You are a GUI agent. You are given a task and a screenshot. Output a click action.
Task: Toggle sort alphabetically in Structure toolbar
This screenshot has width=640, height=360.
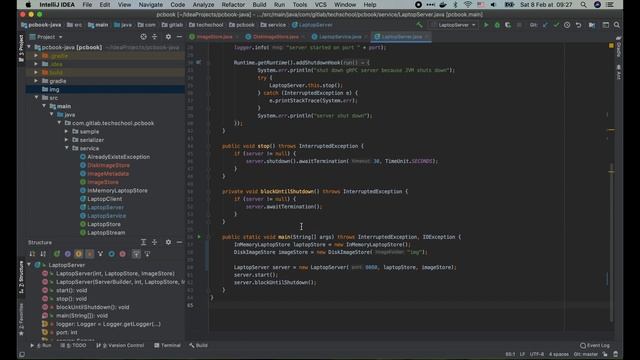pos(43,254)
